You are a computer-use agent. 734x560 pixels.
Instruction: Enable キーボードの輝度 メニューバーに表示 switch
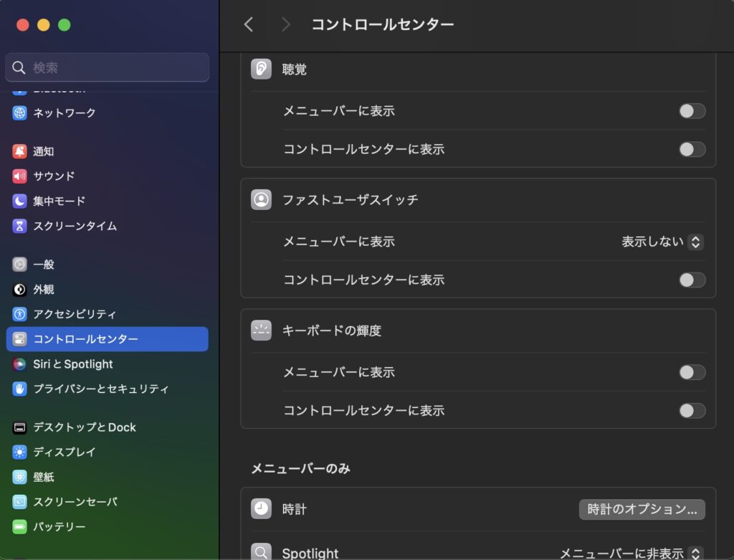pyautogui.click(x=692, y=372)
